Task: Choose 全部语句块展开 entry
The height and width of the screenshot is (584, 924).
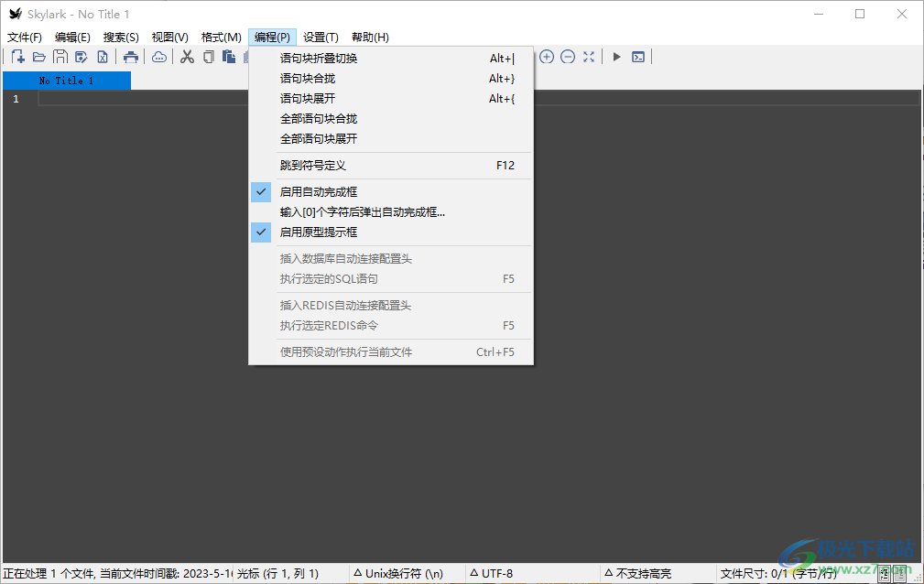Action: (x=391, y=138)
